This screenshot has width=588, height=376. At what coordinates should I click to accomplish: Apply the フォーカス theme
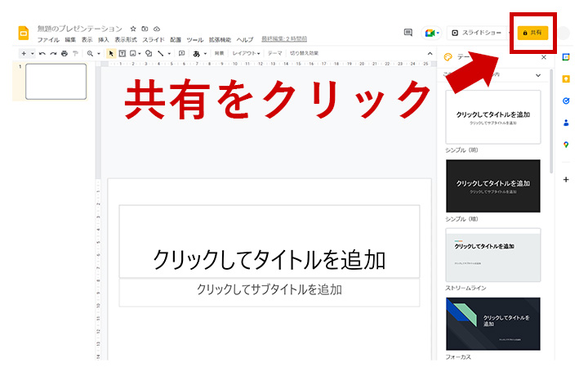pos(493,324)
